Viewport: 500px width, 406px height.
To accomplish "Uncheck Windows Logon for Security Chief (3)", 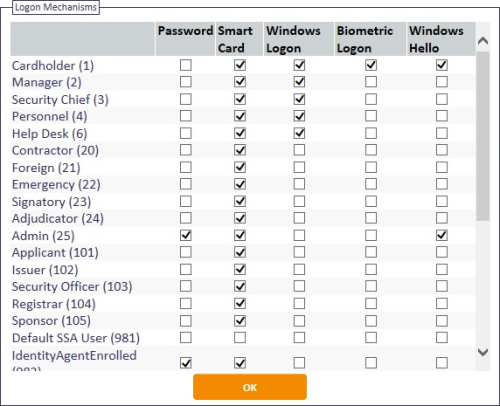I will tap(299, 99).
